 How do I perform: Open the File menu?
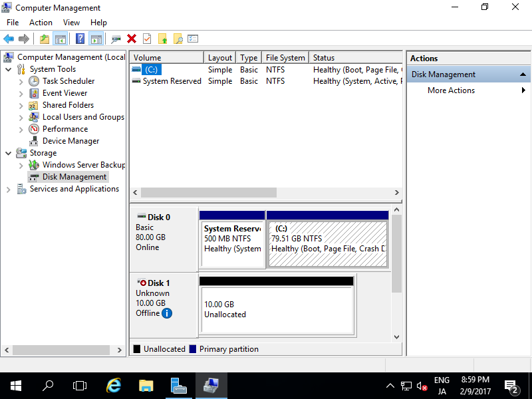pos(13,23)
